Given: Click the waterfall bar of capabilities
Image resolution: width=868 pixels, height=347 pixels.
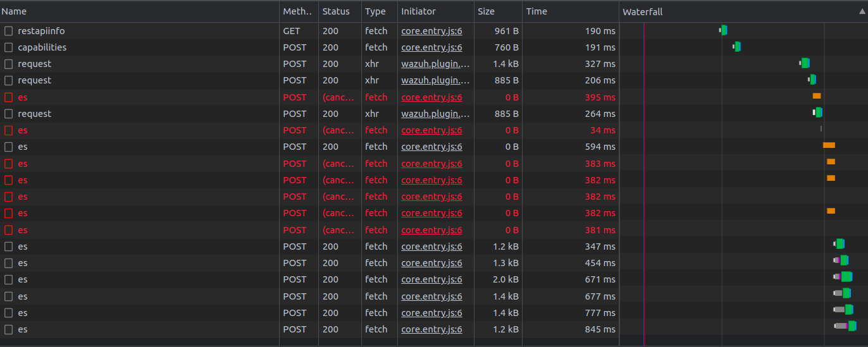Looking at the screenshot, I should point(736,46).
